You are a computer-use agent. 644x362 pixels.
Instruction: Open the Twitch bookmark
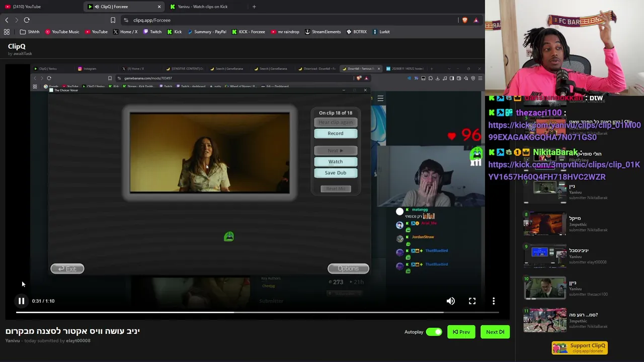tap(152, 32)
